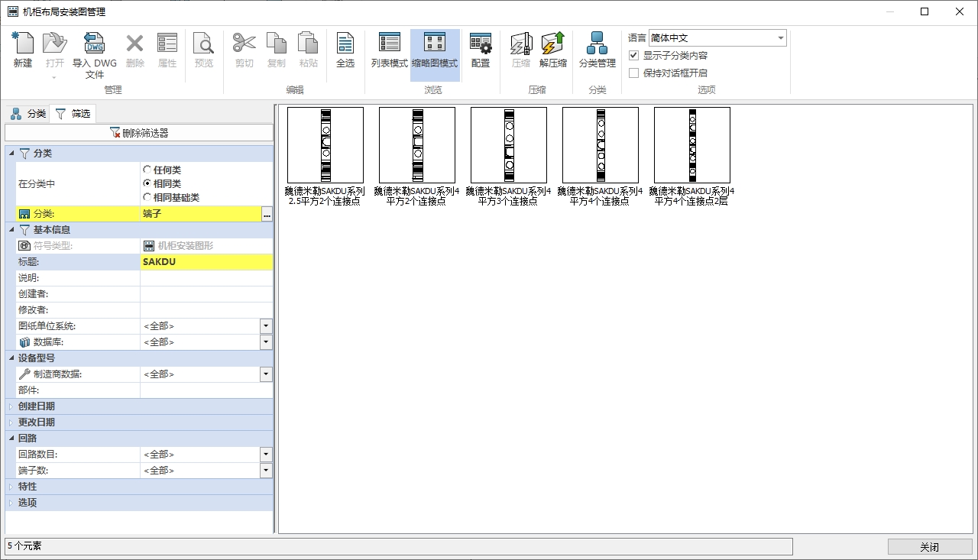The width and height of the screenshot is (978, 560).
Task: Click the 删除筛选器 button
Action: click(139, 133)
